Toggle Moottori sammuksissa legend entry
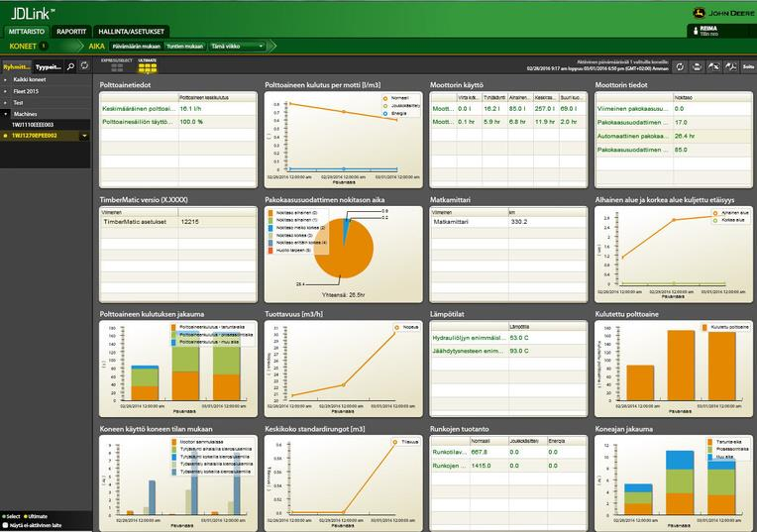 tap(197, 442)
